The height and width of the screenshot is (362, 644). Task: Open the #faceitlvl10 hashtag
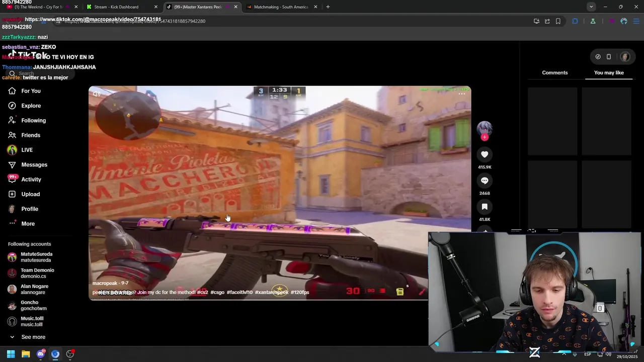pyautogui.click(x=239, y=292)
